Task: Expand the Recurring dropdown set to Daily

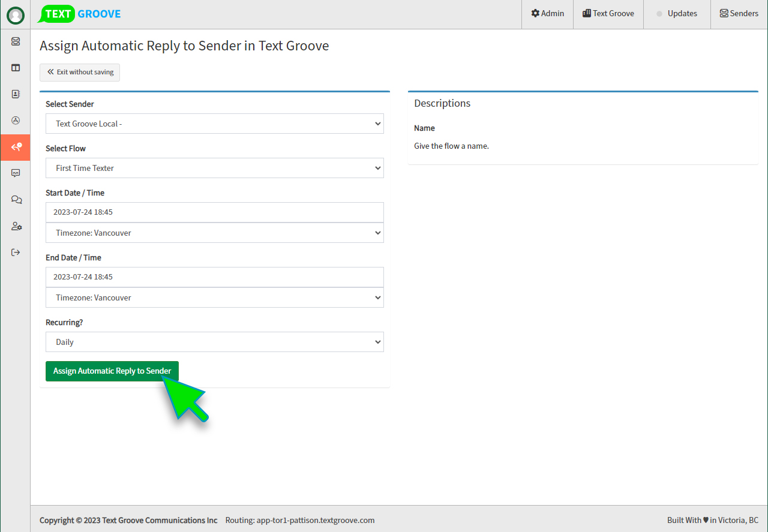Action: 214,342
